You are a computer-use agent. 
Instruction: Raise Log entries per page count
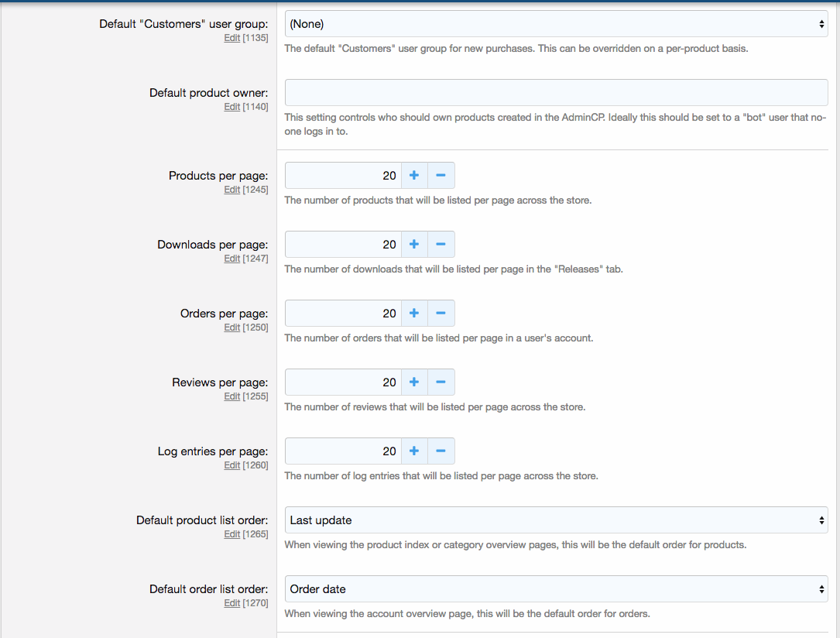414,451
